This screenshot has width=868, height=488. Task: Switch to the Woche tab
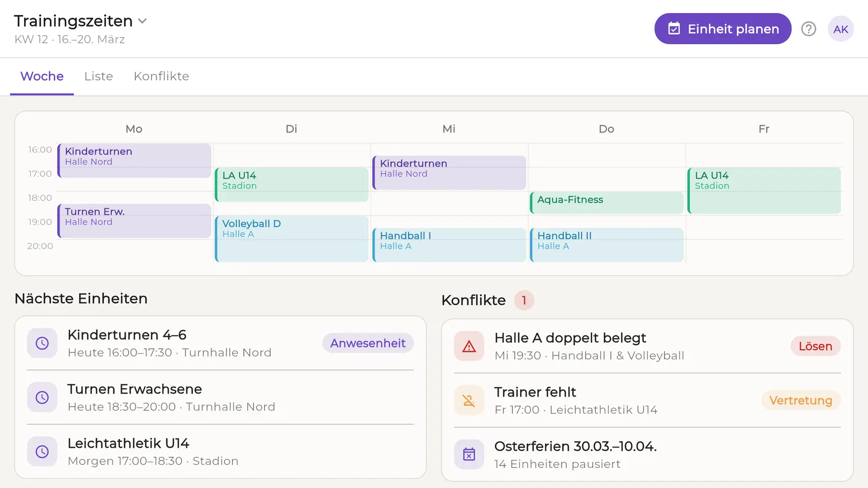(42, 76)
